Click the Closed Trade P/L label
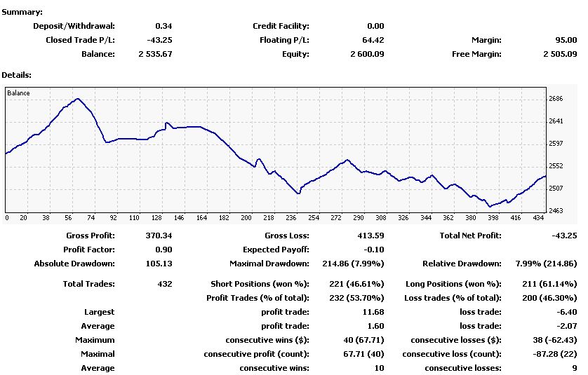 click(x=80, y=40)
